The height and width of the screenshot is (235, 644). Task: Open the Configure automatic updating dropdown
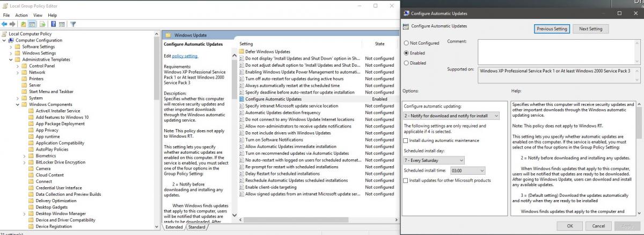[x=451, y=116]
